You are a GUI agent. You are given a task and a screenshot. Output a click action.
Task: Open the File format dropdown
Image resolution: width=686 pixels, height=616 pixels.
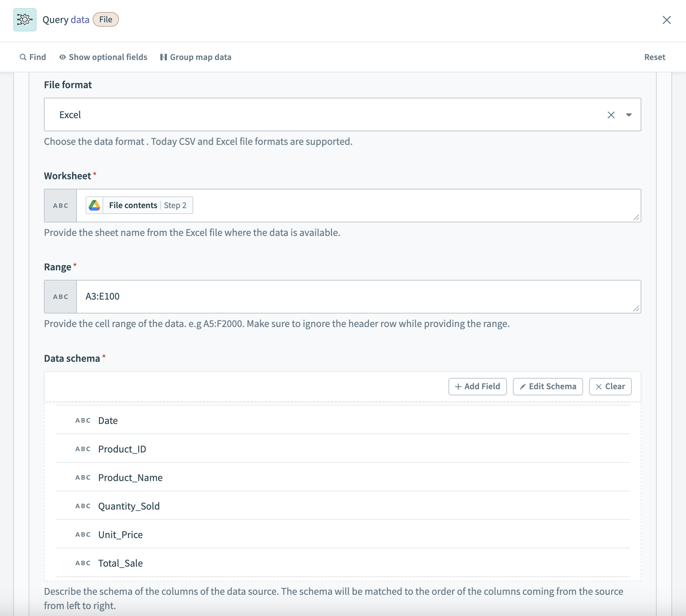point(629,114)
